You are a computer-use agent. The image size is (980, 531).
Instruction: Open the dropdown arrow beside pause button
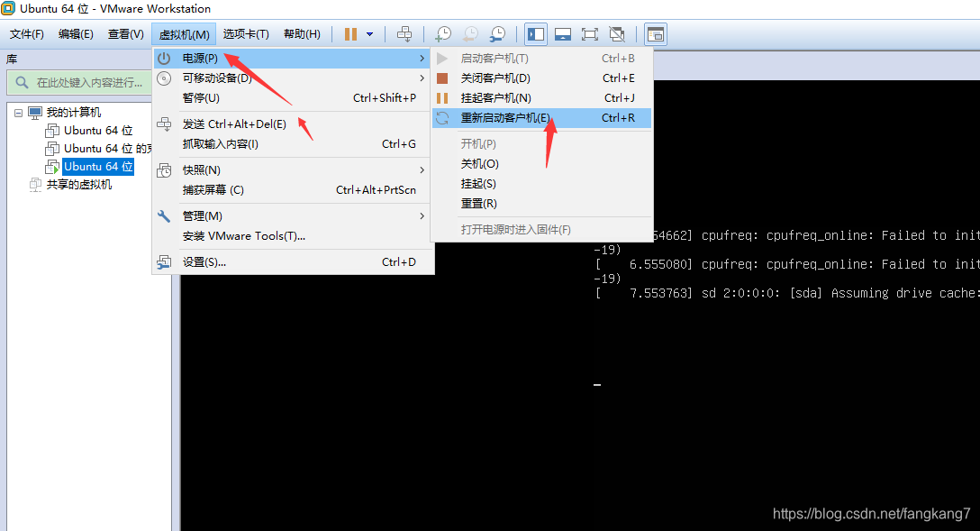tap(370, 34)
